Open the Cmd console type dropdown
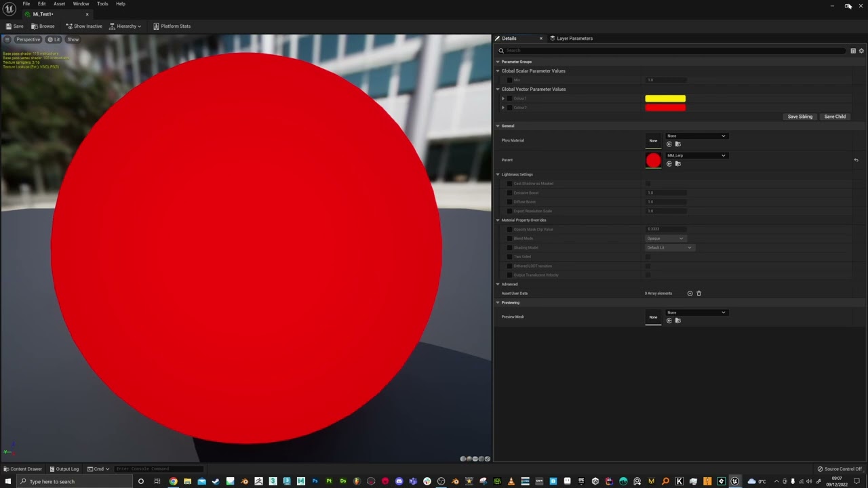The width and height of the screenshot is (868, 488). [x=98, y=469]
